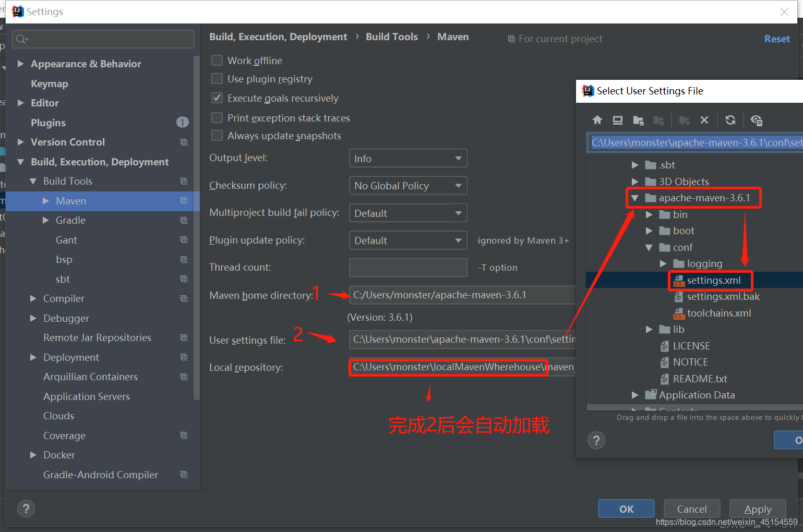
Task: Click project-level icon beside Build Tools
Action: [184, 182]
